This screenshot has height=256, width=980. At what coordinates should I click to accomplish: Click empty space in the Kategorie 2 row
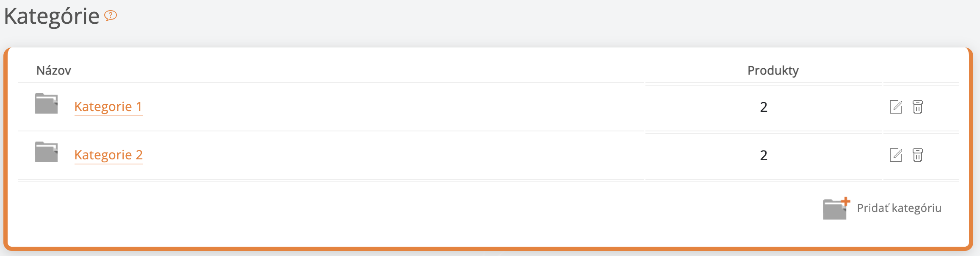pos(381,155)
